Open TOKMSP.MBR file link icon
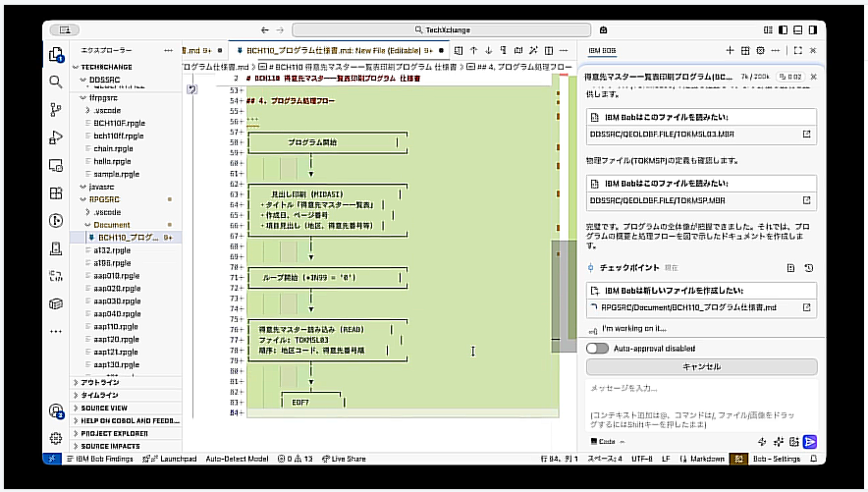This screenshot has height=492, width=868. tap(806, 200)
